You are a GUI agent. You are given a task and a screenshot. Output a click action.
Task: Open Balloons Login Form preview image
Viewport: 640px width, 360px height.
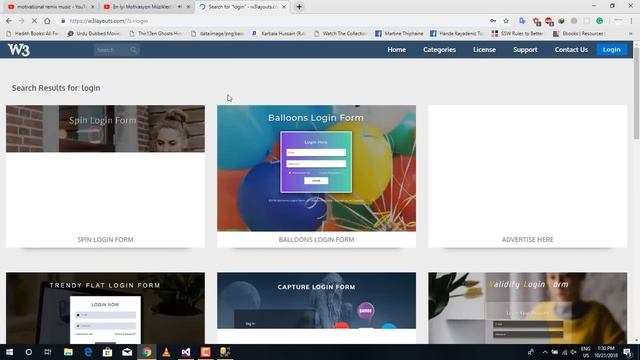[x=316, y=168]
